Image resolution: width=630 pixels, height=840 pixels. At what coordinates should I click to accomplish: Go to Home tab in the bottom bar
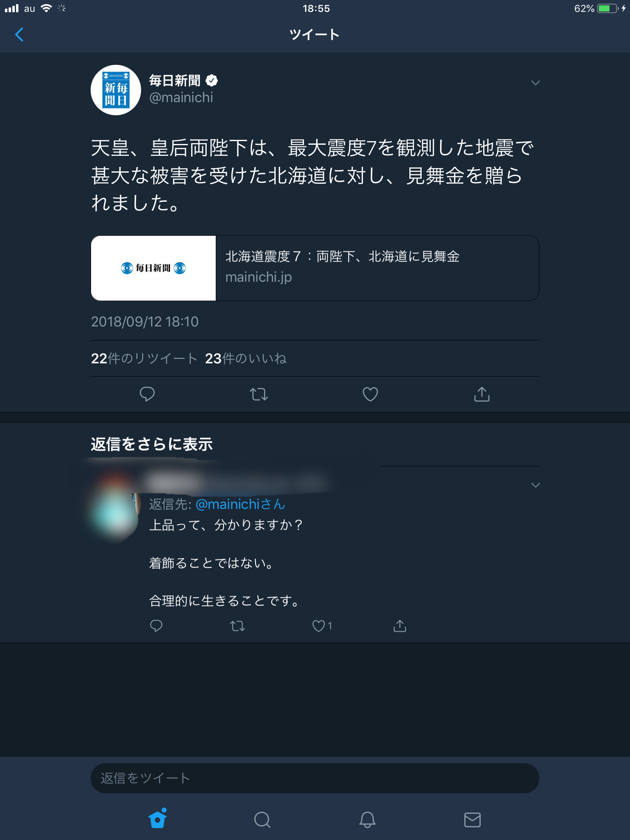tap(157, 819)
